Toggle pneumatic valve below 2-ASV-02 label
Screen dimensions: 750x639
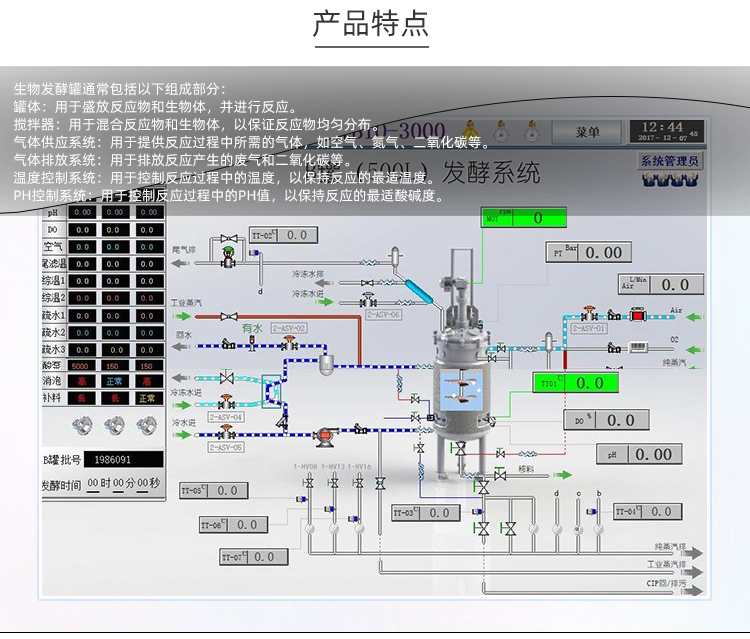tap(288, 343)
